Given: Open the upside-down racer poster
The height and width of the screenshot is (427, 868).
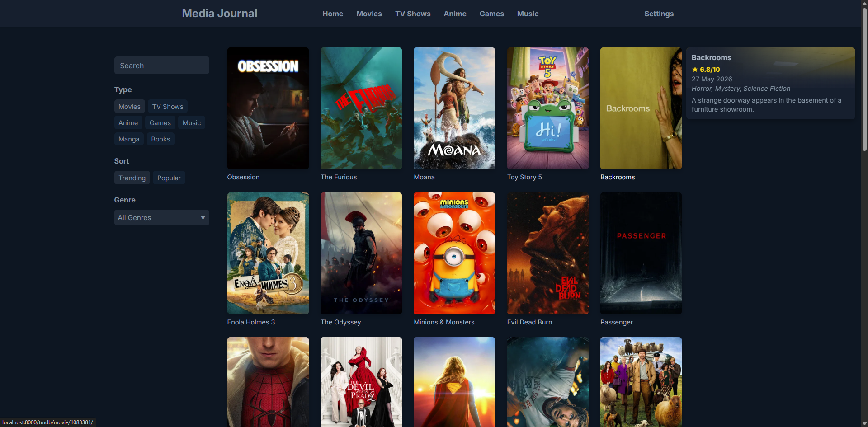Looking at the screenshot, I should [548, 382].
